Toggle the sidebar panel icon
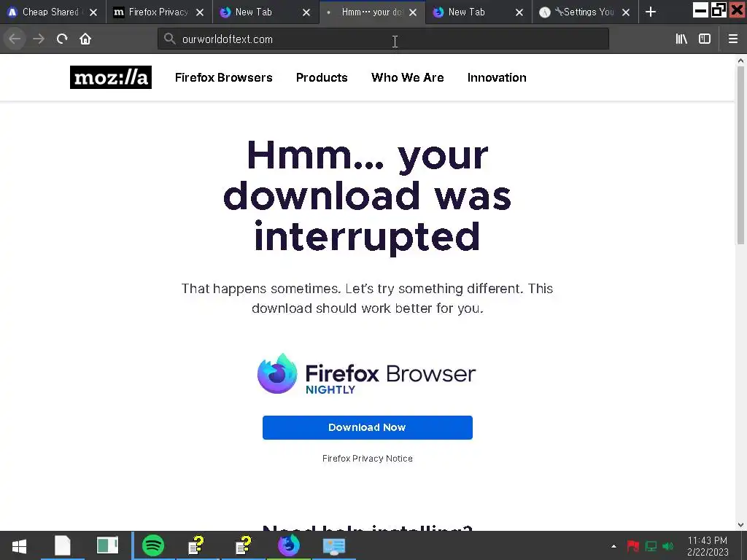Screen dimensions: 747x560 (x=705, y=39)
